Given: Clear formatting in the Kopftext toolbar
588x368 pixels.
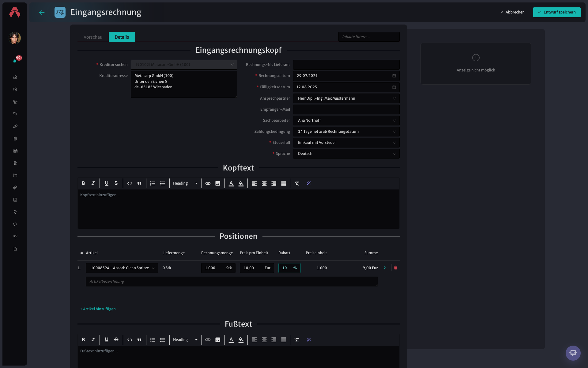Looking at the screenshot, I should (x=297, y=183).
